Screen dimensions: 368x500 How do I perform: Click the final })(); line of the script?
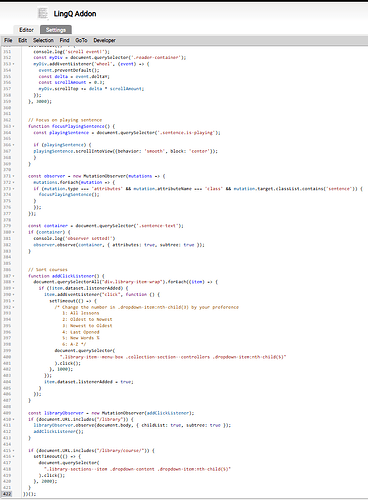point(29,494)
